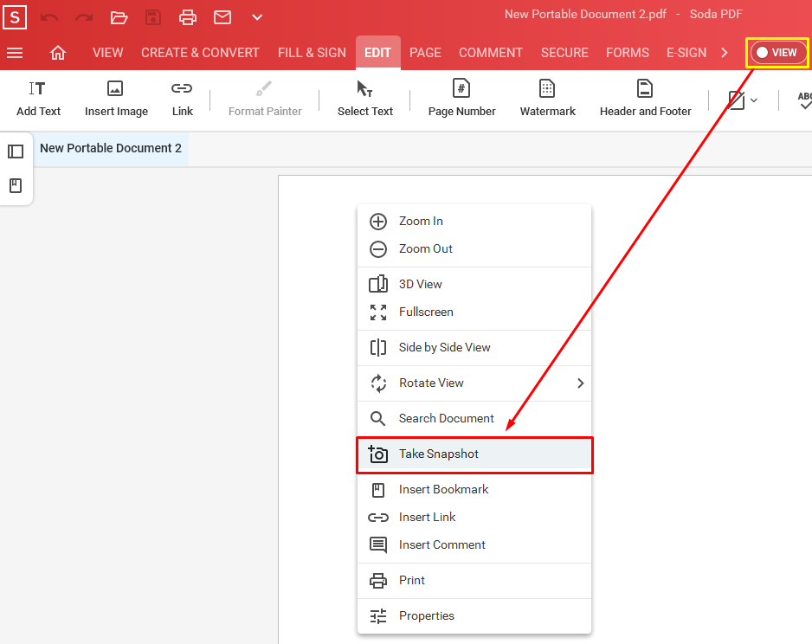Screen dimensions: 812x644
Task: Select Take Snapshot from the menu
Action: pos(474,454)
